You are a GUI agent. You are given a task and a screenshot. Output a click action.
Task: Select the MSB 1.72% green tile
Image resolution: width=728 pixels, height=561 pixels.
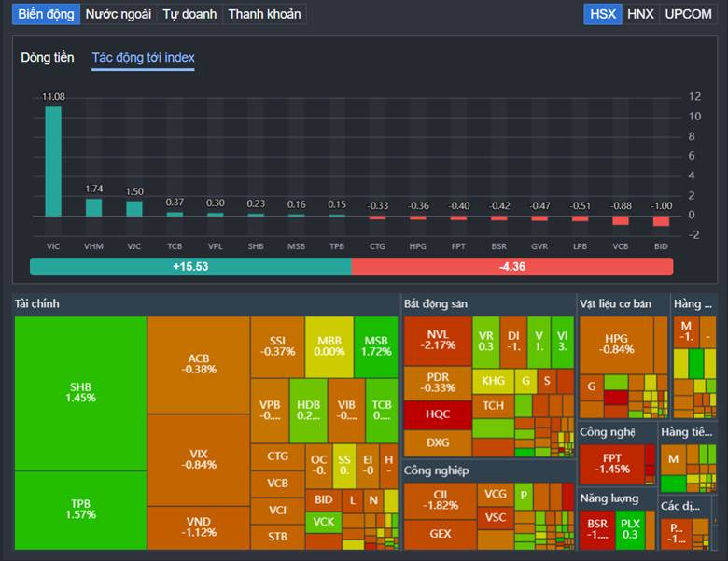click(x=376, y=346)
